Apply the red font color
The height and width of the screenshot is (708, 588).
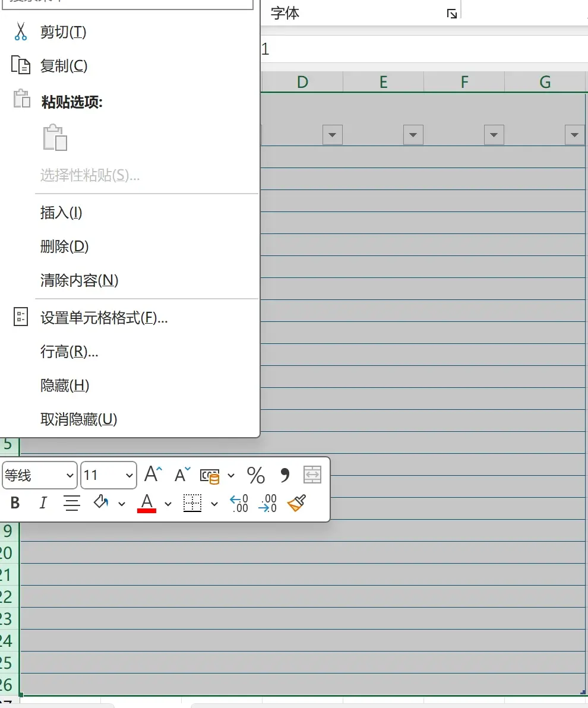pyautogui.click(x=147, y=503)
